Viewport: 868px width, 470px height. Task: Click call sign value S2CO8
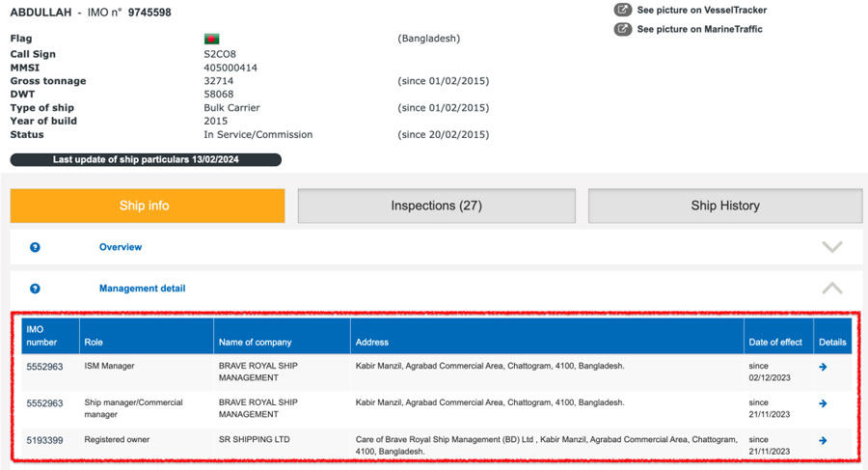click(220, 54)
